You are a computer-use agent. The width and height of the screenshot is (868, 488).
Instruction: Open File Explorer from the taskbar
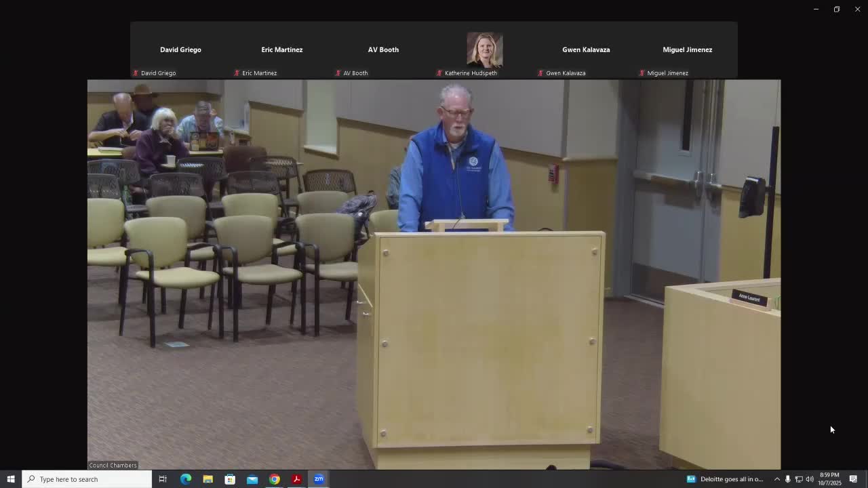point(208,479)
